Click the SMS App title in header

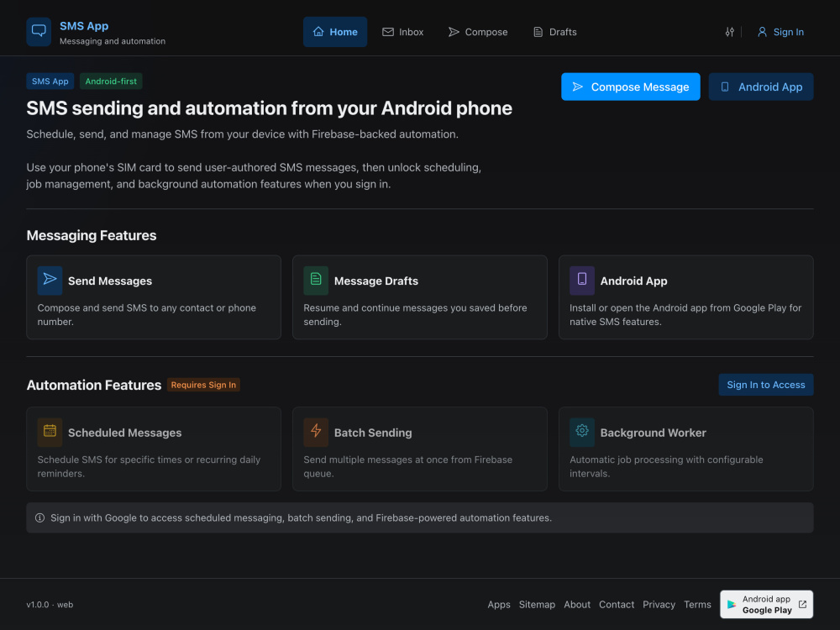pyautogui.click(x=84, y=26)
